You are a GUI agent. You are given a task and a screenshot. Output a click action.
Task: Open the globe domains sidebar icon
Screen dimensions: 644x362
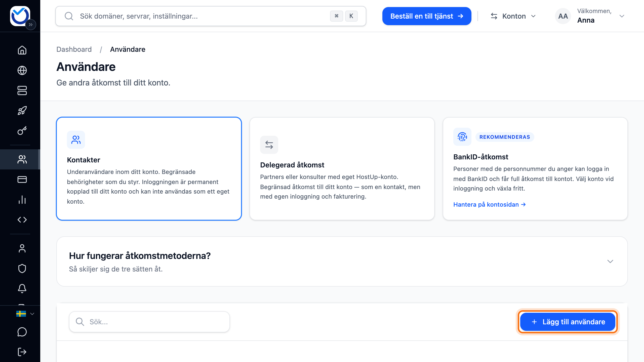click(22, 70)
